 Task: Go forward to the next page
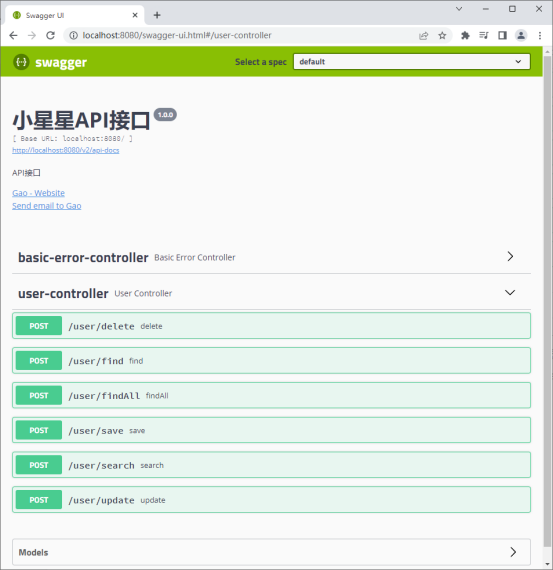[32, 35]
